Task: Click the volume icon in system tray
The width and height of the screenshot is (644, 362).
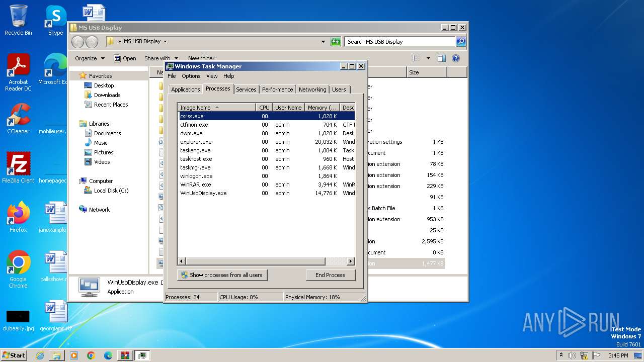Action: (x=572, y=355)
